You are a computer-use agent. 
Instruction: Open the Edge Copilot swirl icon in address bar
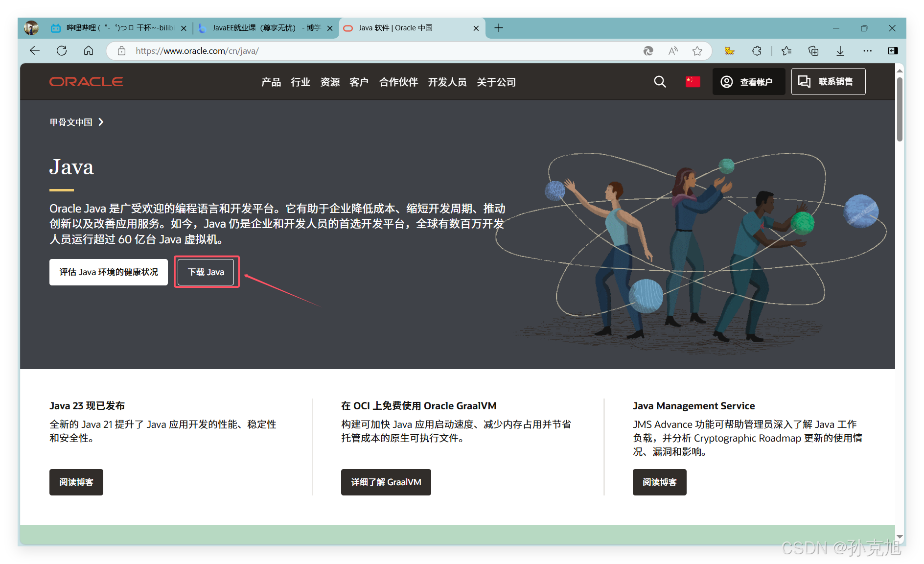coord(648,51)
